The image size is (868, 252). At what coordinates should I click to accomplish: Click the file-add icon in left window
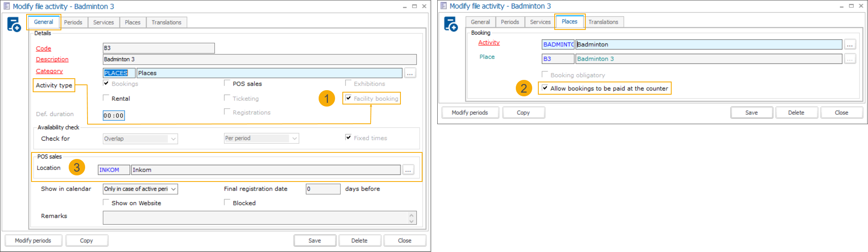[14, 24]
